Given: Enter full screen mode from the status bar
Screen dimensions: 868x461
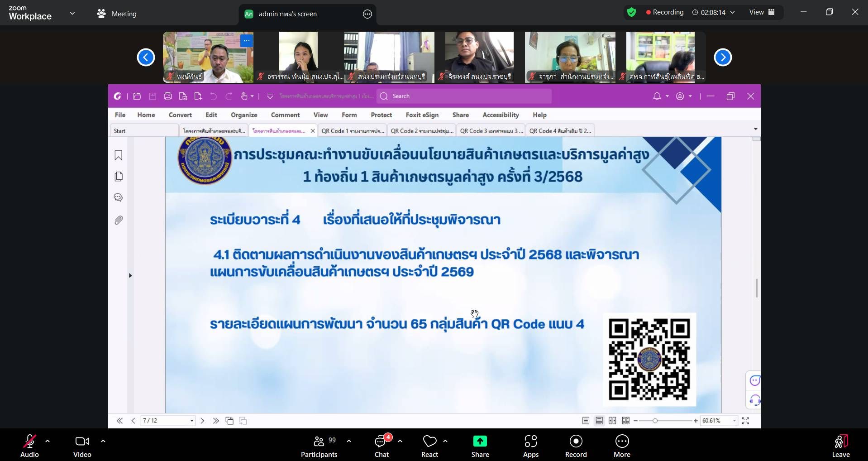Looking at the screenshot, I should click(x=746, y=421).
